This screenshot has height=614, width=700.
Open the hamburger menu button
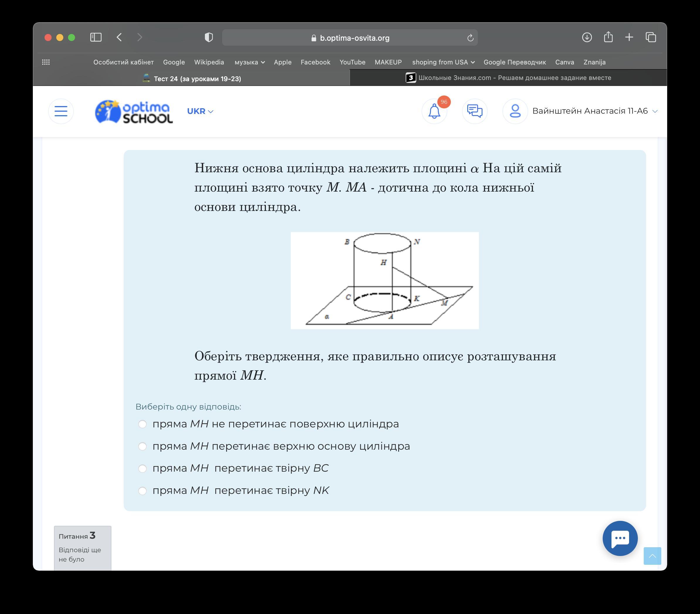pyautogui.click(x=61, y=111)
